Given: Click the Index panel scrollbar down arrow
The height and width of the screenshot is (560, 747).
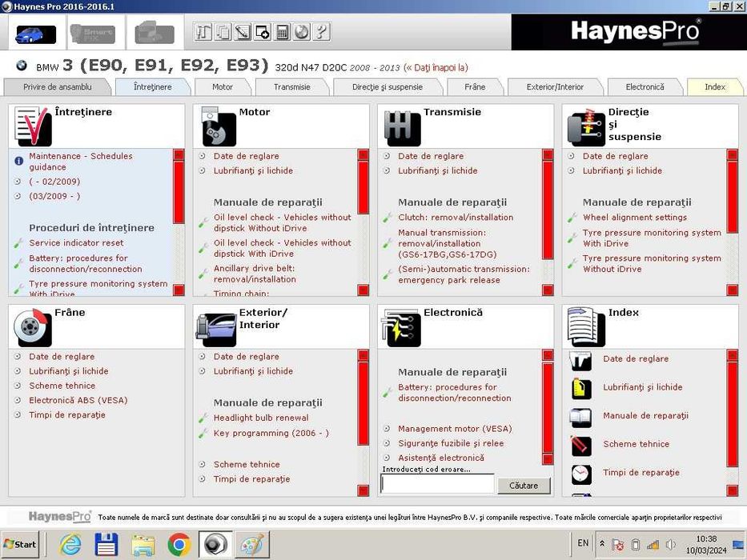Looking at the screenshot, I should (733, 490).
